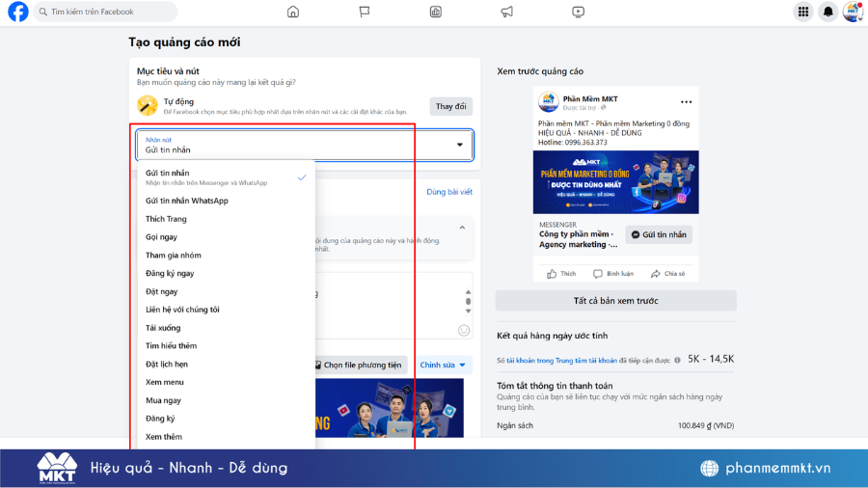Click the Facebook logo icon
Image resolution: width=868 pixels, height=488 pixels.
[x=17, y=12]
